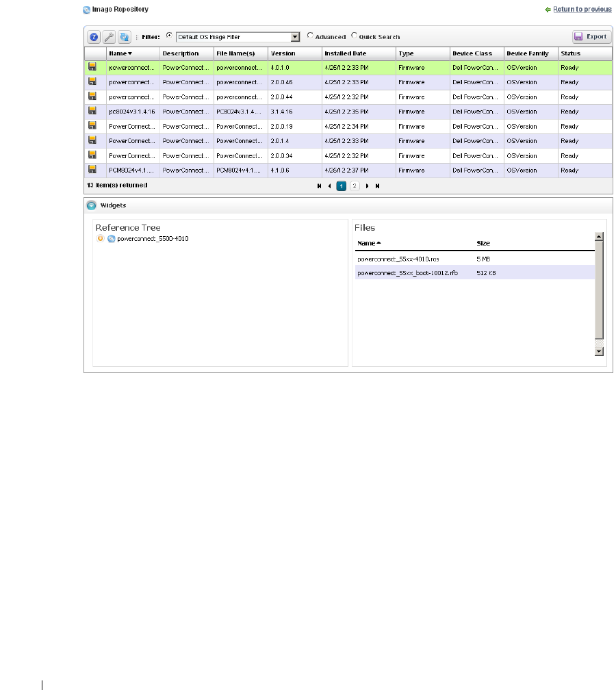
Task: Click disk icon of pc8024v3.1.4.16 row
Action: 92,110
